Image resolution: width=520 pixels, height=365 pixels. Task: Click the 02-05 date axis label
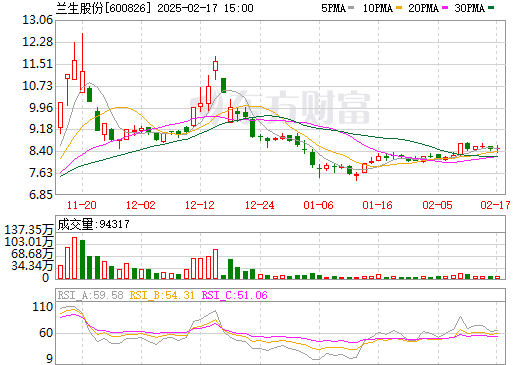pyautogui.click(x=437, y=205)
